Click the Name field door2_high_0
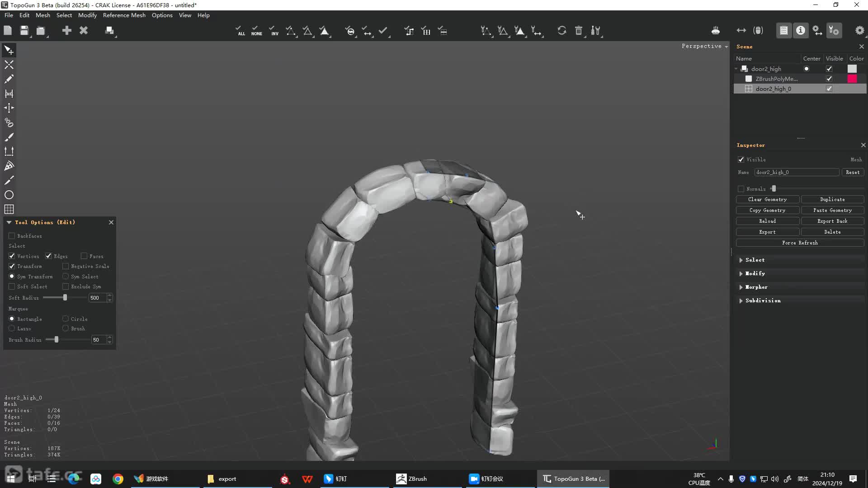 [797, 172]
